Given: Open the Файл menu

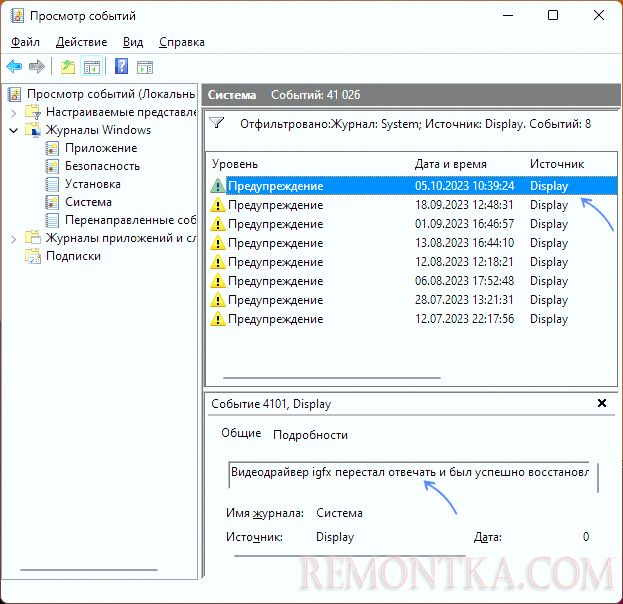Looking at the screenshot, I should (25, 42).
